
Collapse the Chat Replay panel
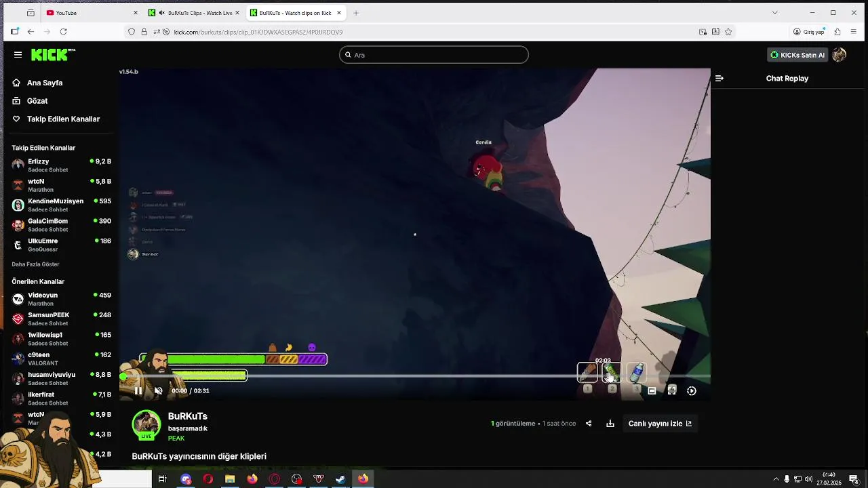click(719, 79)
